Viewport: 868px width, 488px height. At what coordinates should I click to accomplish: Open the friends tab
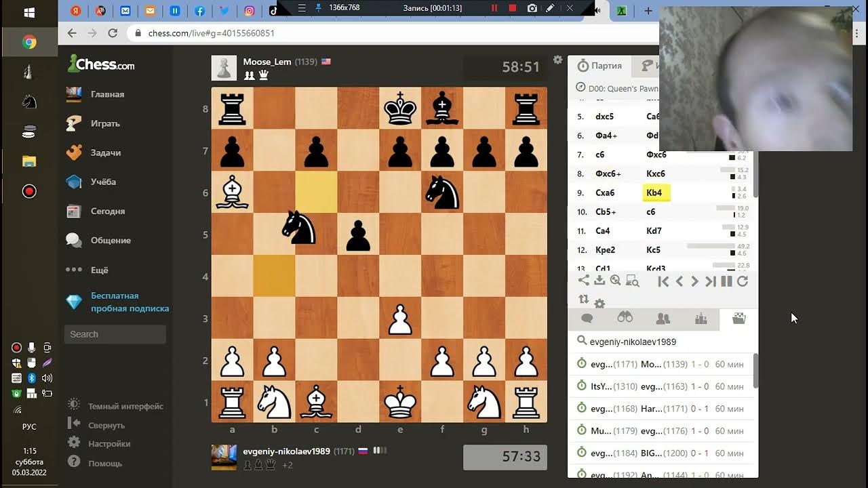click(663, 319)
